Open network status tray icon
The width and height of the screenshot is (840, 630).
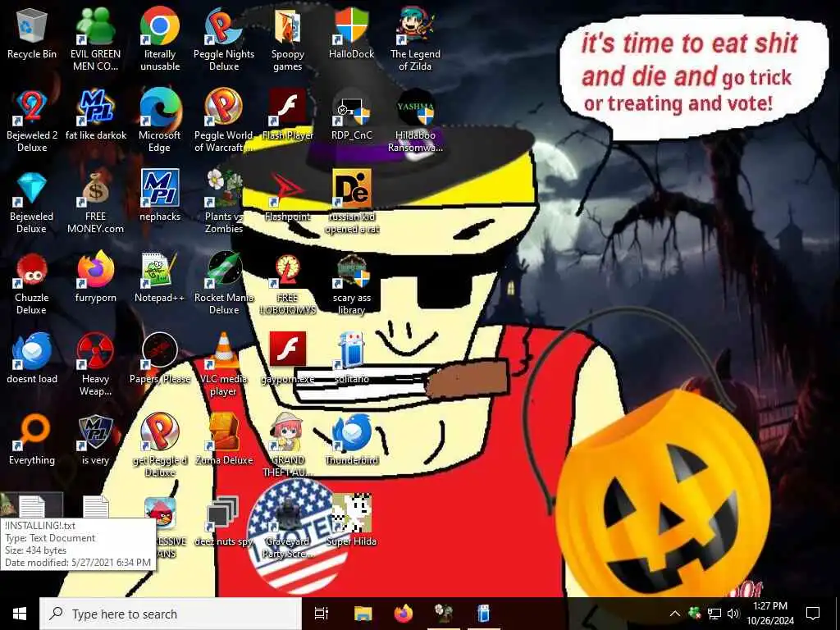point(714,614)
